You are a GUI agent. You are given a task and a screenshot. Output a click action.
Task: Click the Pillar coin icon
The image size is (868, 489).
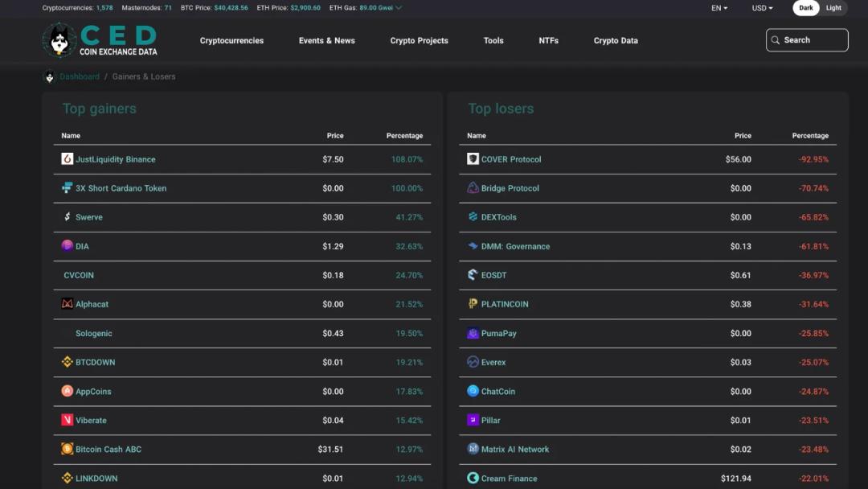tap(473, 420)
